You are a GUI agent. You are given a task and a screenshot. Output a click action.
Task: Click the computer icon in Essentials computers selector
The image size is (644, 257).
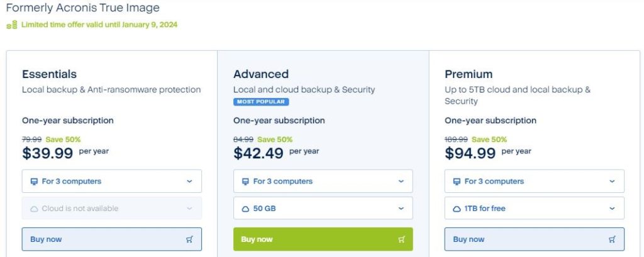pos(34,182)
